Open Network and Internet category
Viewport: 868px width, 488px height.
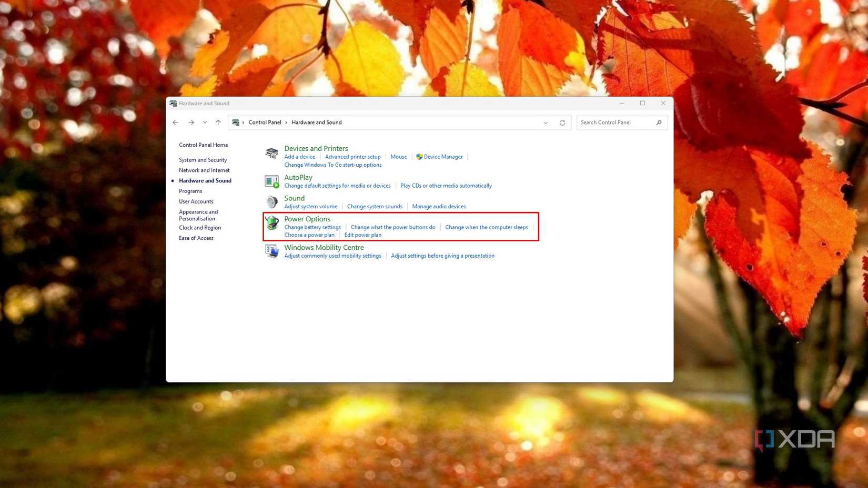coord(204,170)
